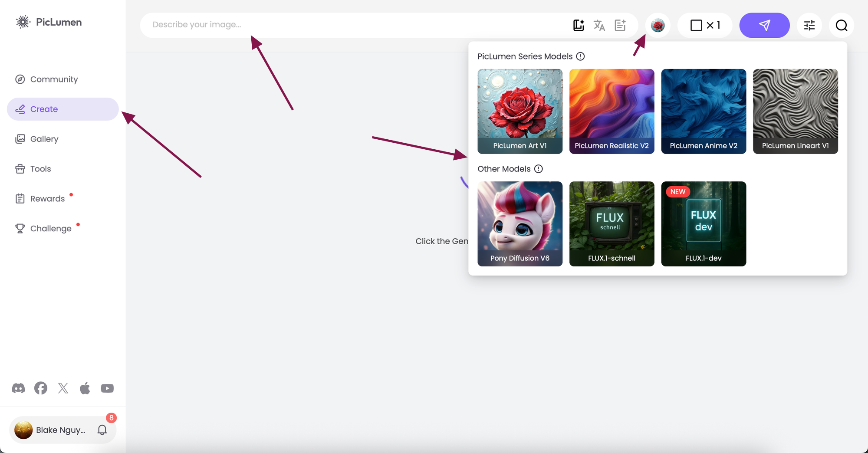Pick the FLUX.1-dev model
Viewport: 868px width, 453px height.
tap(704, 224)
